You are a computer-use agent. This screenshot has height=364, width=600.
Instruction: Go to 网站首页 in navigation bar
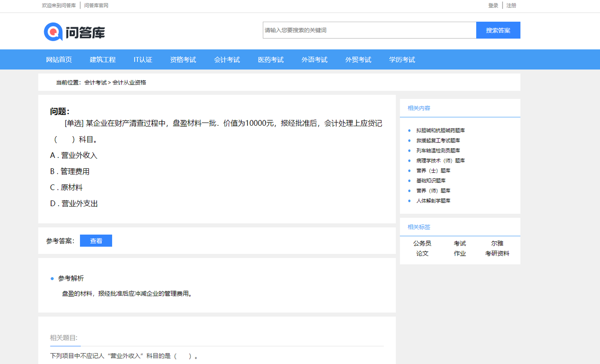(x=59, y=60)
